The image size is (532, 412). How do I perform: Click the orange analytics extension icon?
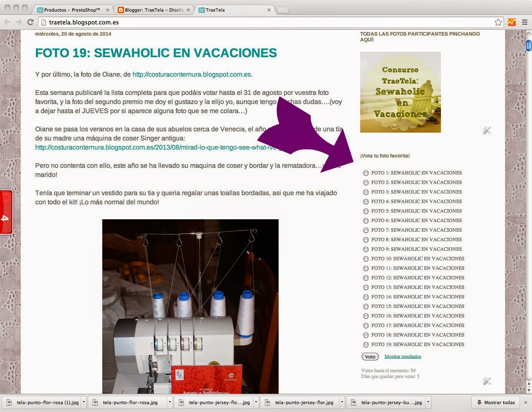(512, 22)
